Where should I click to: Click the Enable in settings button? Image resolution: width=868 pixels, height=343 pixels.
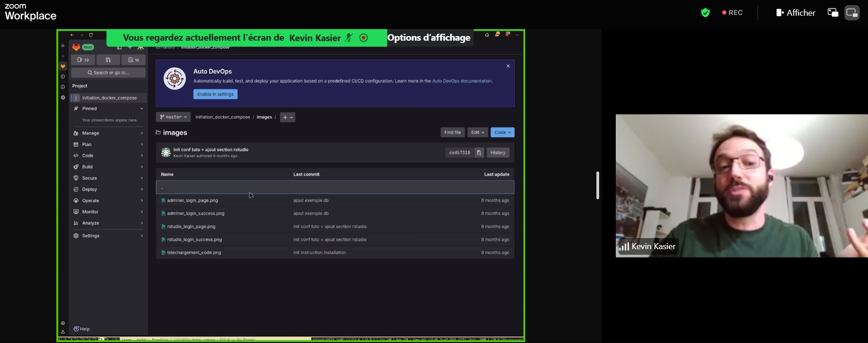[215, 94]
